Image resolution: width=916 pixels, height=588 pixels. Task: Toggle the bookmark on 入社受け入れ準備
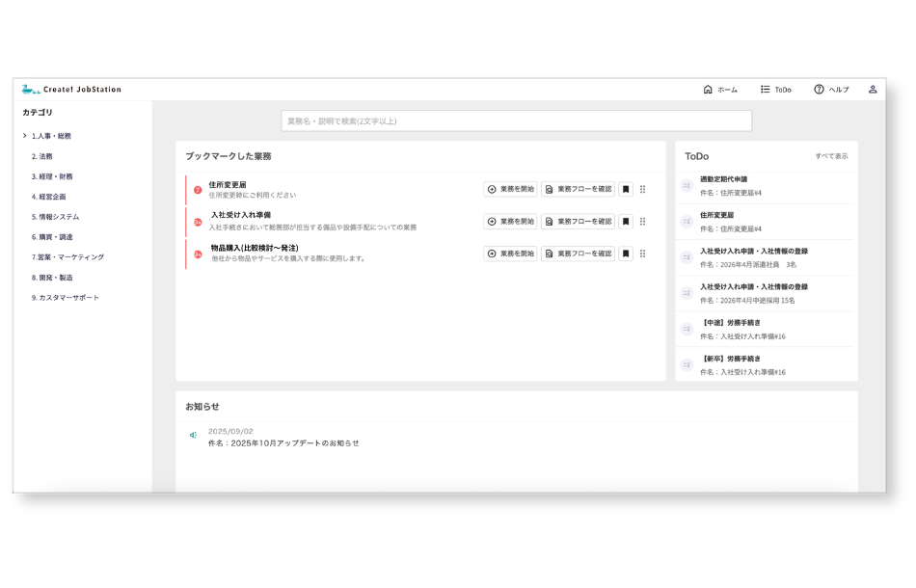tap(625, 223)
